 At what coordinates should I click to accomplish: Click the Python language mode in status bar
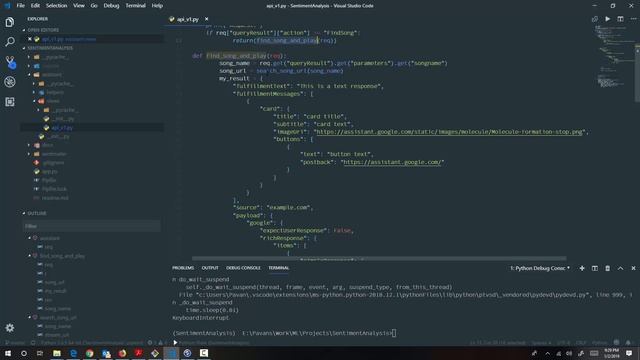[600, 343]
